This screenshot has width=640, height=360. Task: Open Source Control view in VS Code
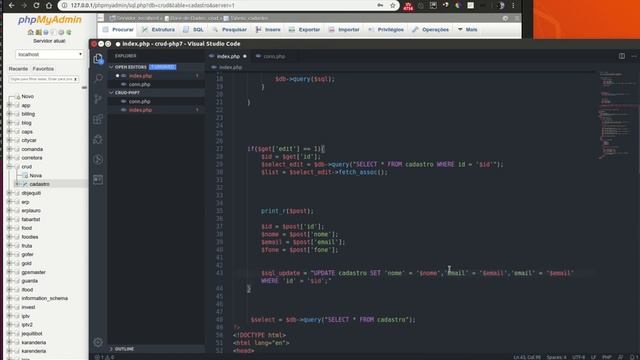pos(98,99)
